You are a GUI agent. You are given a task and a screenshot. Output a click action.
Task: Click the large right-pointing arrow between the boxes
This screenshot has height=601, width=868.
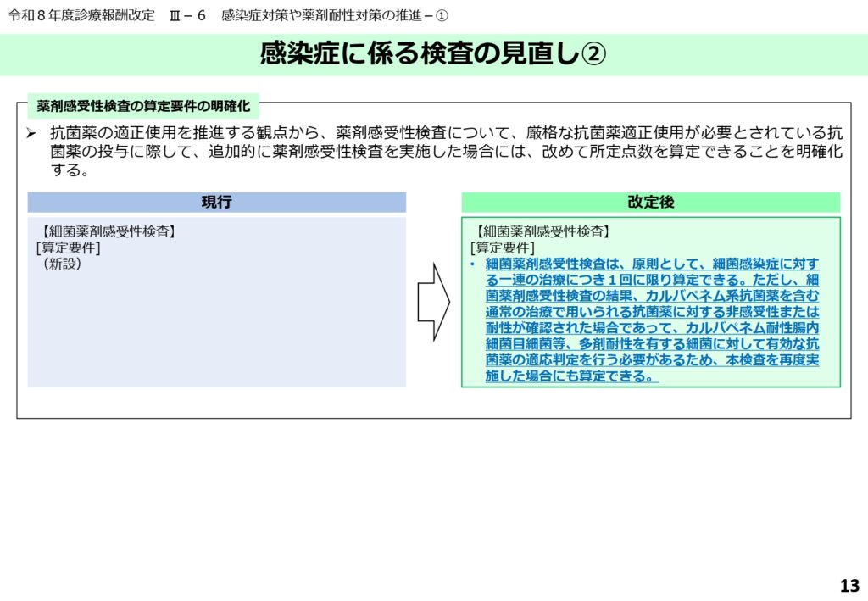point(433,302)
